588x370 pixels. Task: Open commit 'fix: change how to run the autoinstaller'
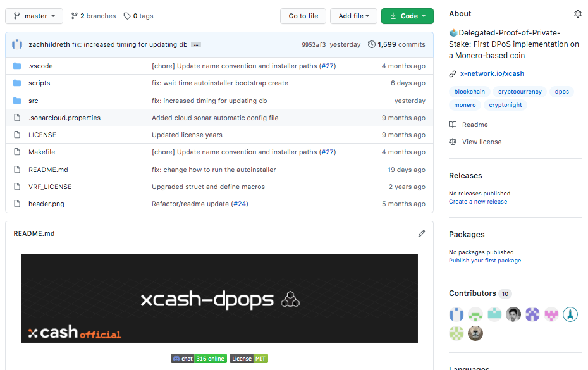(x=214, y=170)
